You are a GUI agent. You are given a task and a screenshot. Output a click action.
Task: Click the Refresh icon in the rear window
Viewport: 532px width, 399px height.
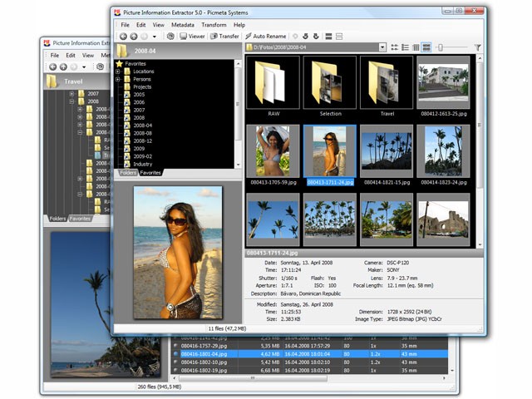100,66
